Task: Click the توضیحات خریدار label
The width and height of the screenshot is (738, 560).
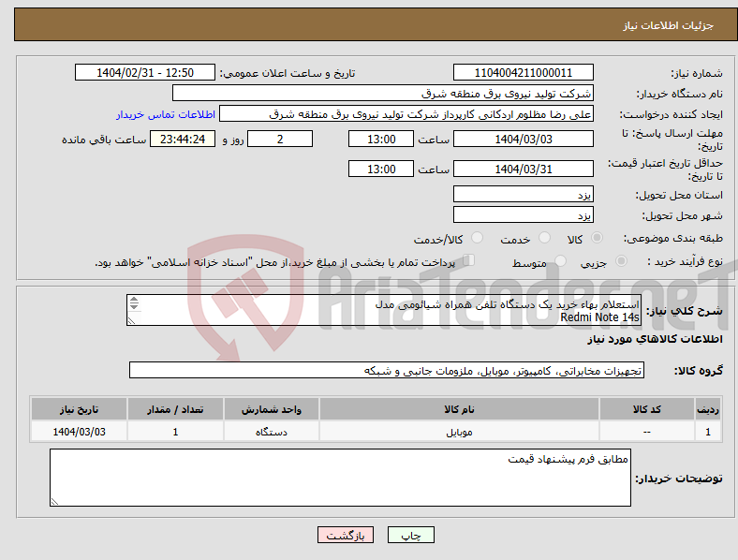Action: click(679, 479)
